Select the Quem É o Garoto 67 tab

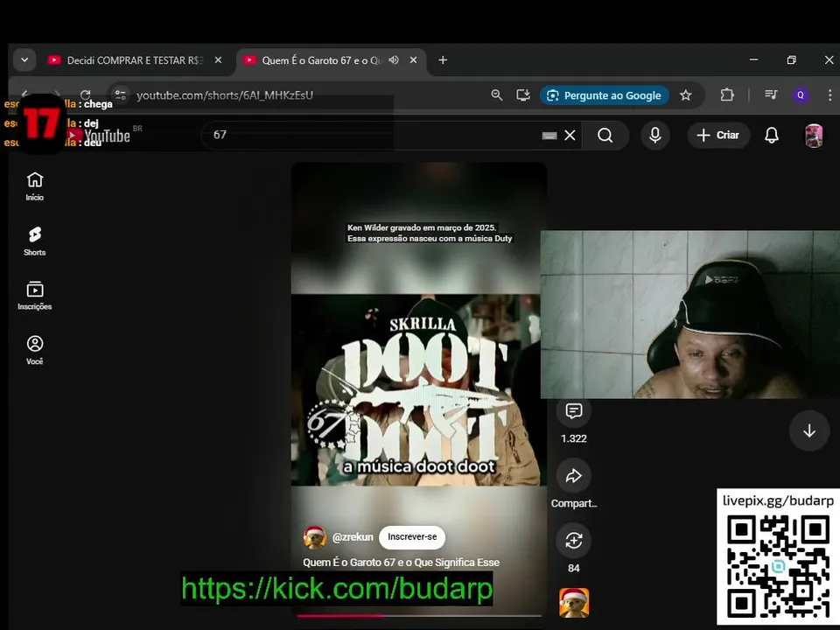tap(331, 60)
